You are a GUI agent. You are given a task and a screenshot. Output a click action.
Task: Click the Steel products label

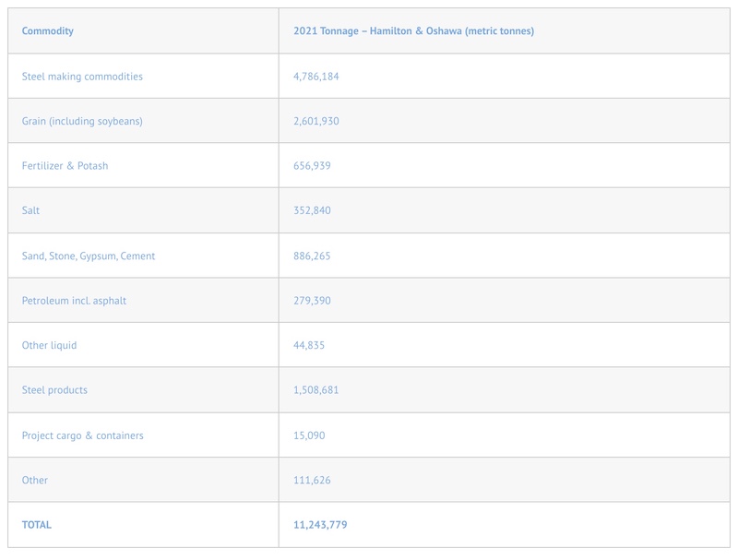tap(54, 390)
